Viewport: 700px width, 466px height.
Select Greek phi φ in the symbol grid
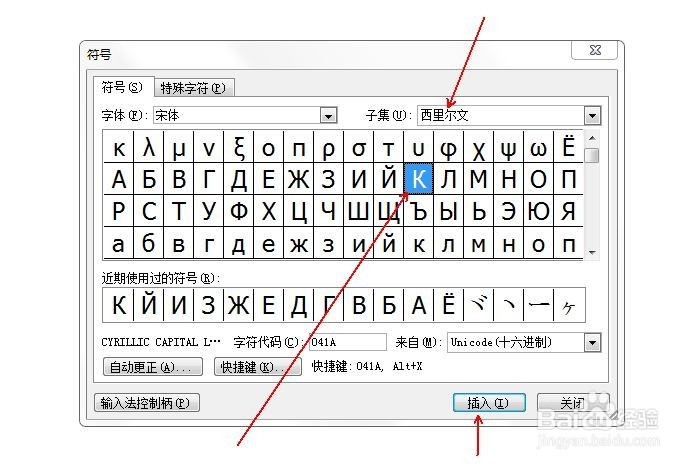coord(449,147)
